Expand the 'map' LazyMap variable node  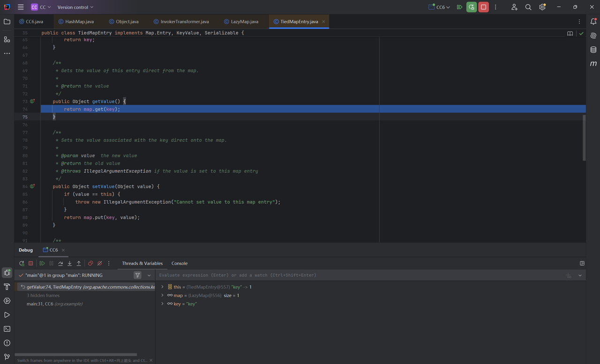(163, 295)
